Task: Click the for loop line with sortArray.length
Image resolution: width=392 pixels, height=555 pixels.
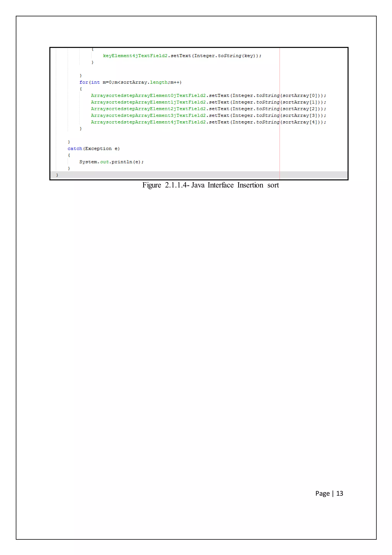Action: [x=130, y=82]
